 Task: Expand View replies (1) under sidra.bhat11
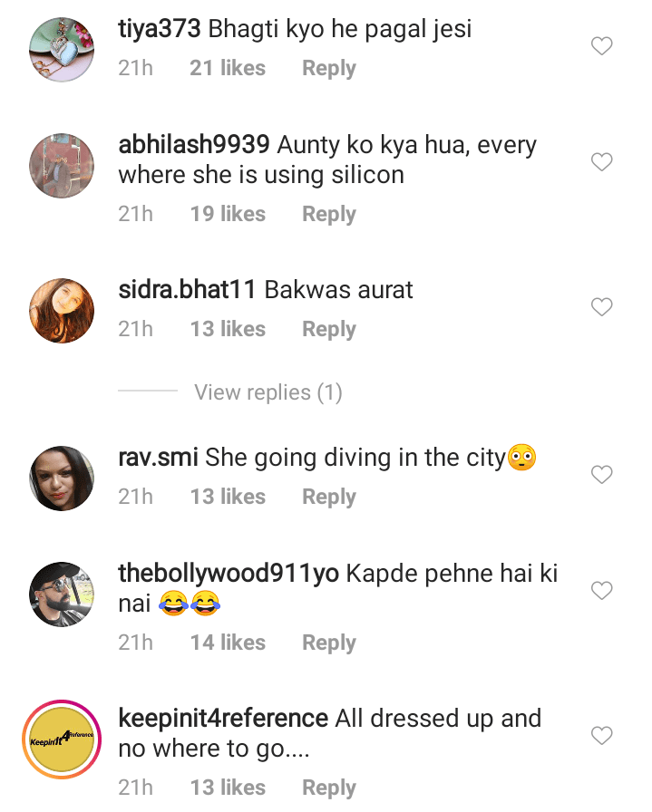268,392
